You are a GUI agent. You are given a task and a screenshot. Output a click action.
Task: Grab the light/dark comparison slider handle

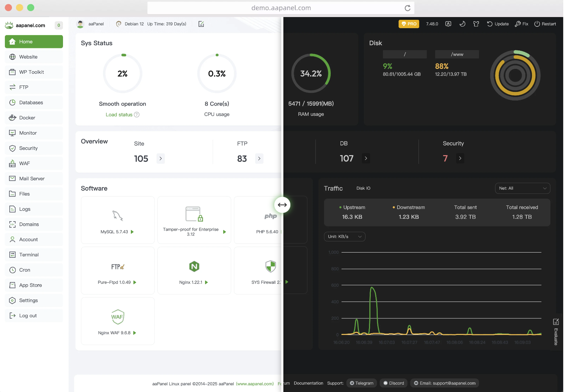(282, 205)
